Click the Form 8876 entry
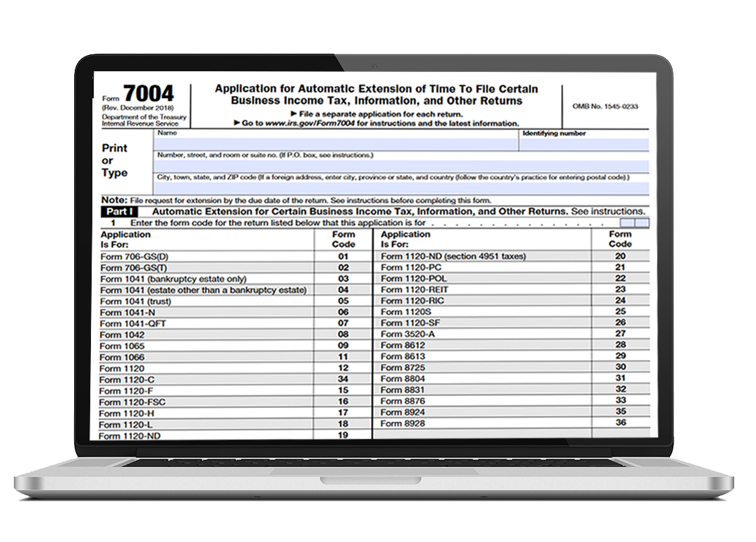The image size is (756, 542). [403, 401]
